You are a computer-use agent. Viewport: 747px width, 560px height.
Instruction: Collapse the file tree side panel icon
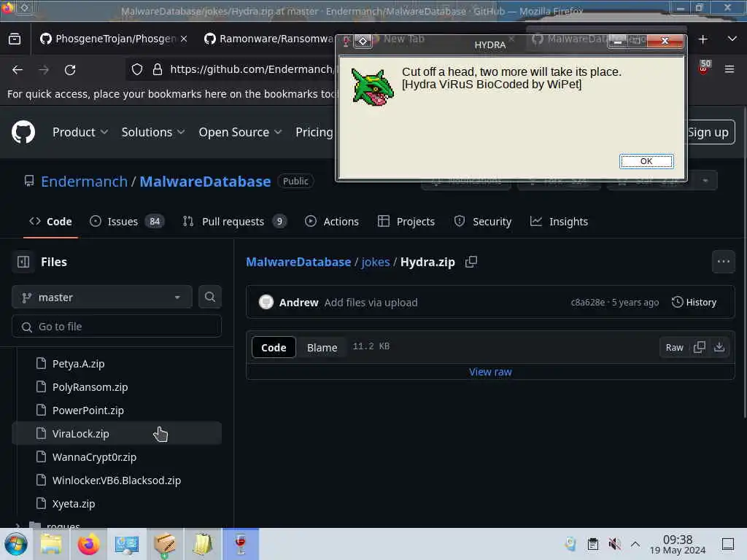point(23,262)
